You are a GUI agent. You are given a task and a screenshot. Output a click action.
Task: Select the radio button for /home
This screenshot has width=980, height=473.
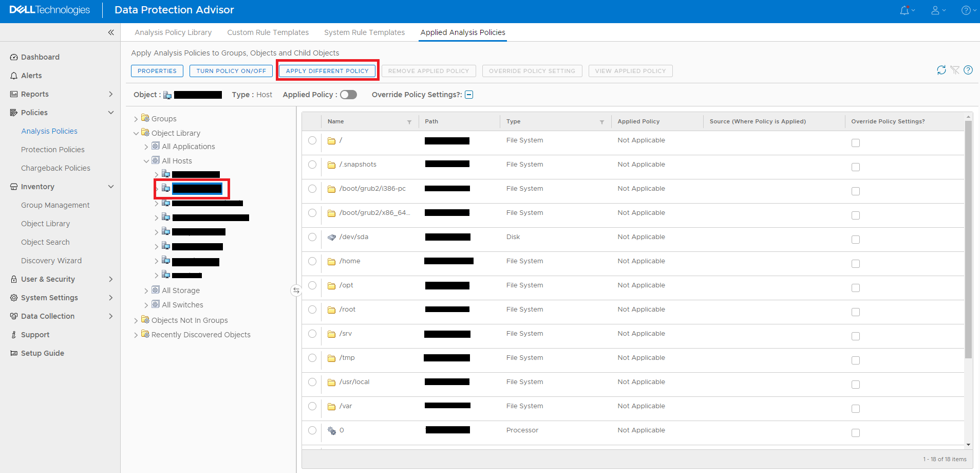point(312,261)
